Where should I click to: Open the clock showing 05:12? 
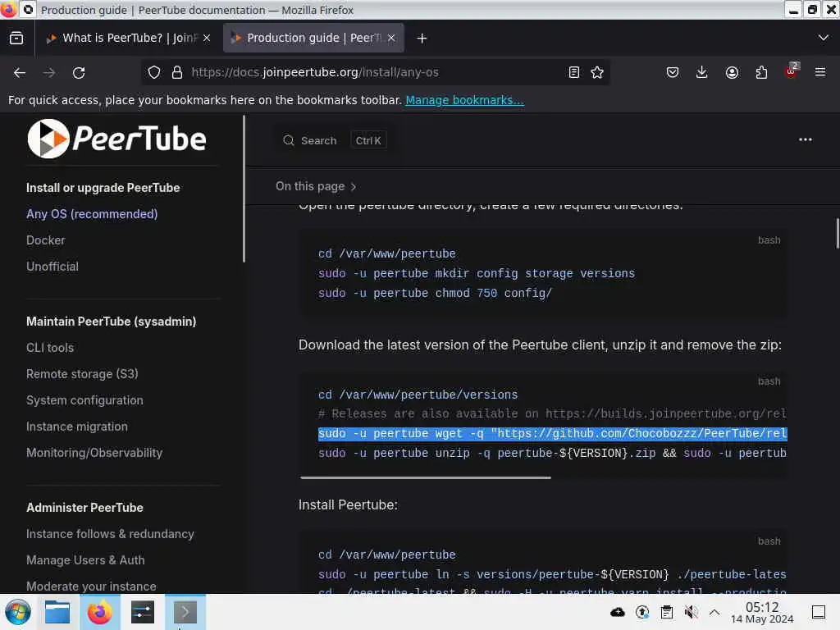(762, 612)
